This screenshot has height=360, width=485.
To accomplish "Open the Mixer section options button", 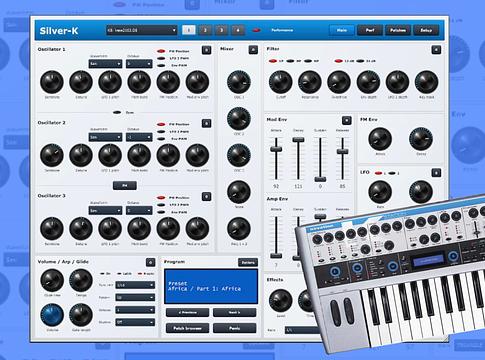I will pos(253,50).
